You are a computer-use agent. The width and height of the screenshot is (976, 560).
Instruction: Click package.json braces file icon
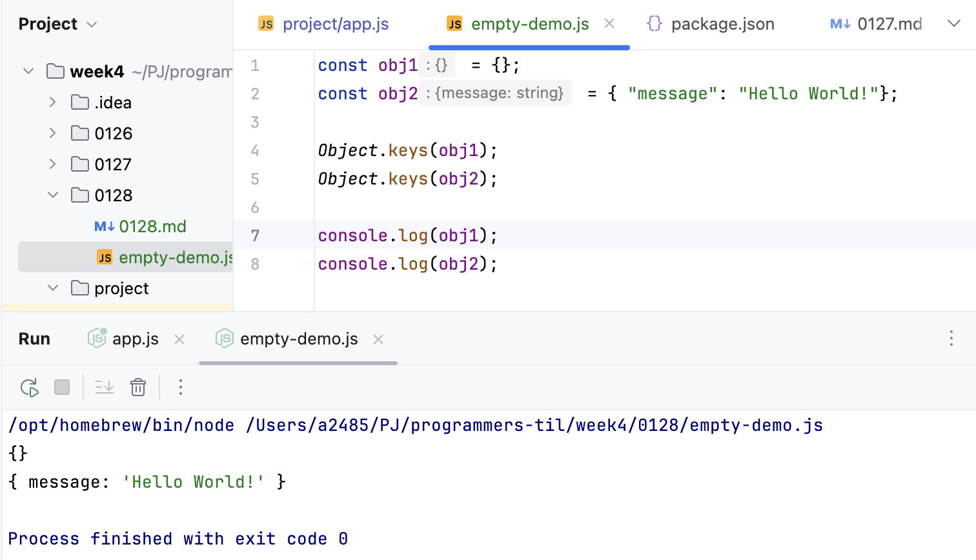point(655,24)
